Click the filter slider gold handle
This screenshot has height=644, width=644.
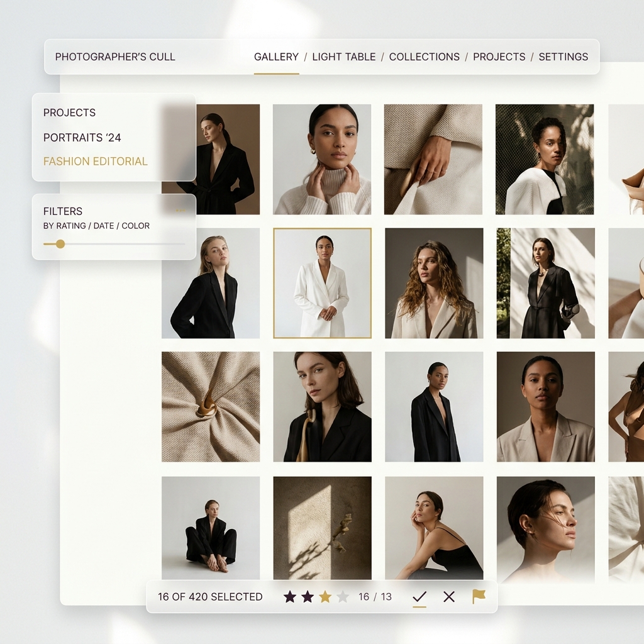[x=60, y=244]
